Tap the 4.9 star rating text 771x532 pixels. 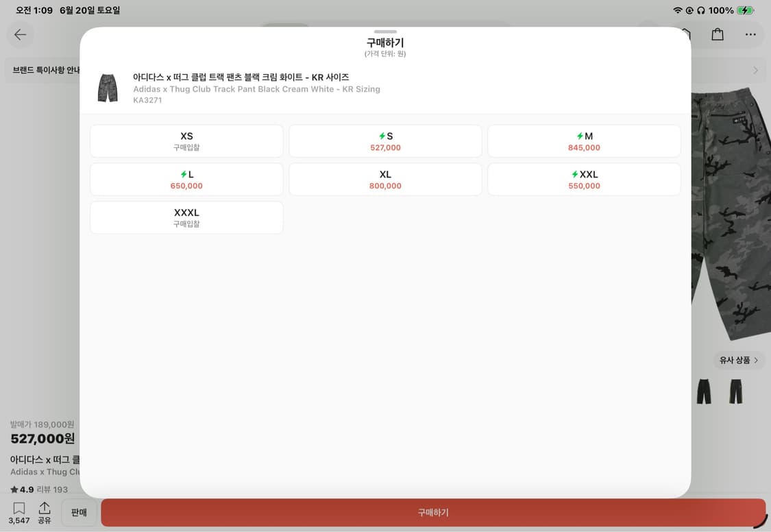coord(22,489)
